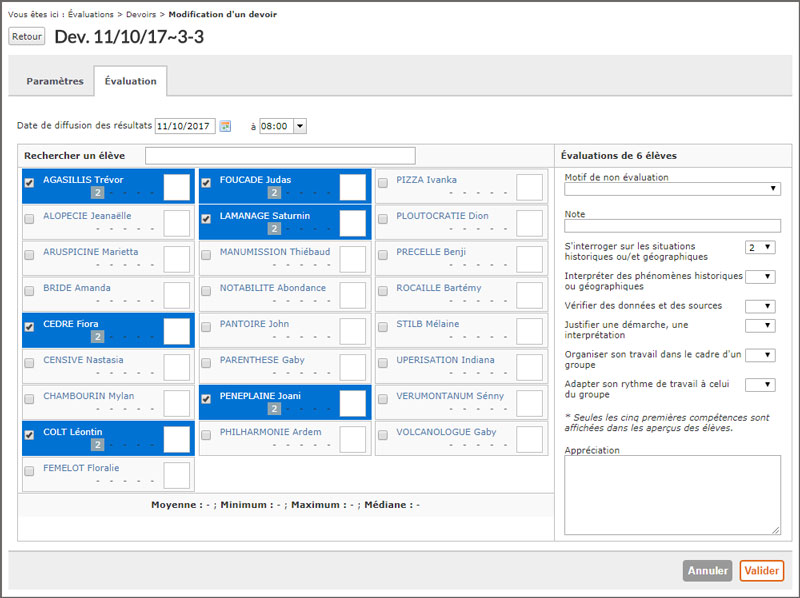
Task: Select the Évaluation tab
Action: [130, 81]
